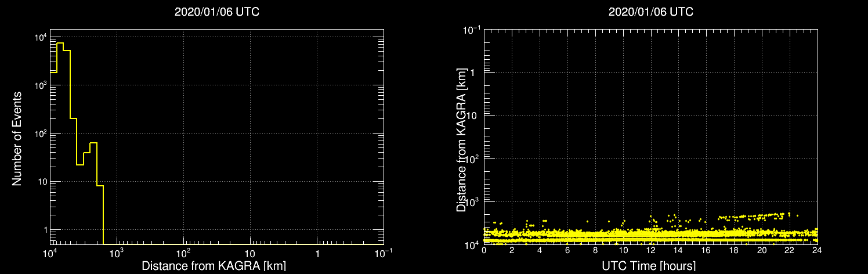Click the tallest yellow histogram bin
The height and width of the screenshot is (274, 868).
pos(60,143)
